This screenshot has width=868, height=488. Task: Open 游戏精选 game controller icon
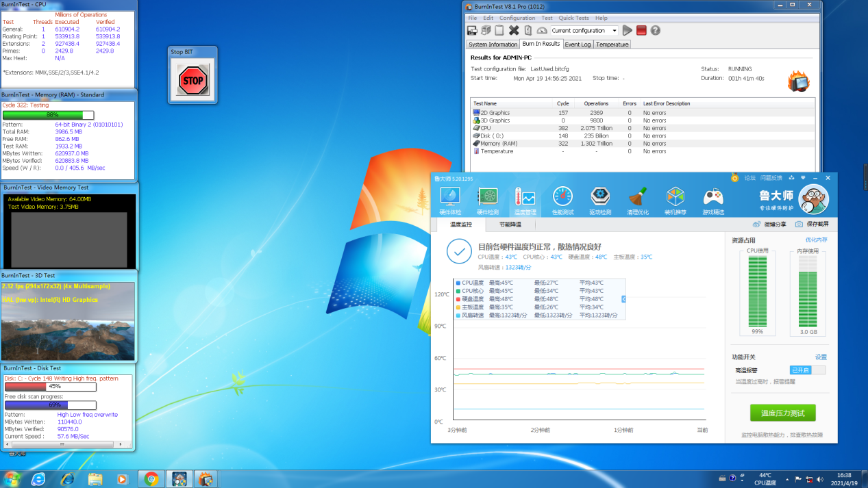pos(713,201)
